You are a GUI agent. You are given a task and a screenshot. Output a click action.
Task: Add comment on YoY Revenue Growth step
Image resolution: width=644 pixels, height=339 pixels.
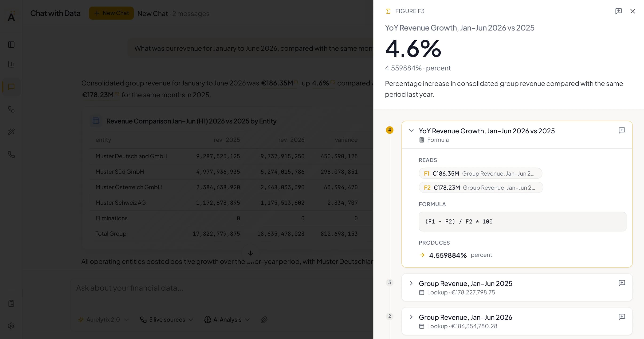(622, 131)
